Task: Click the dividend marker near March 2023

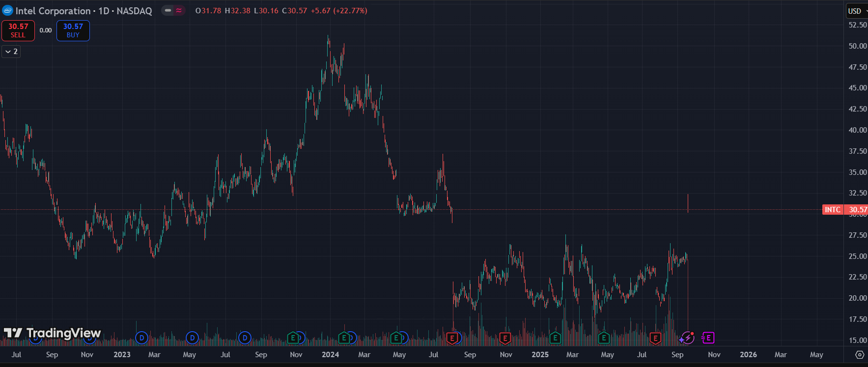Action: click(141, 338)
